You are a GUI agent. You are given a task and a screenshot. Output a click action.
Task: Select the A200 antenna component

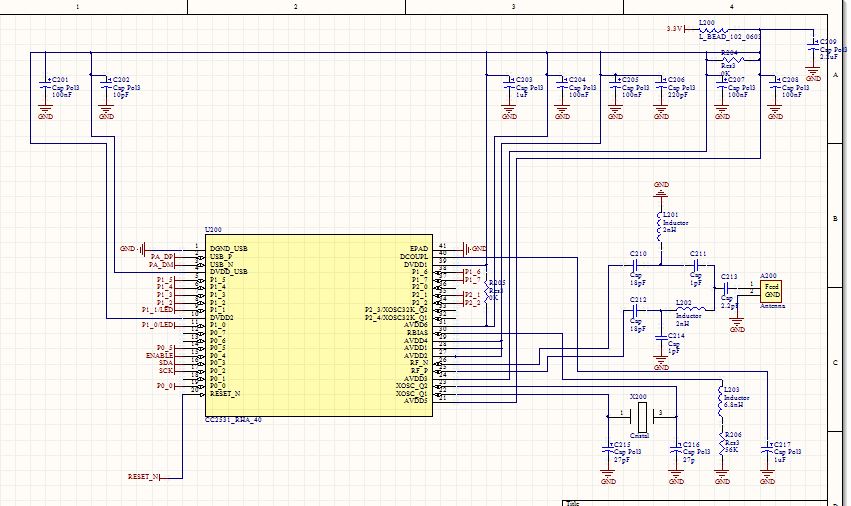771,290
